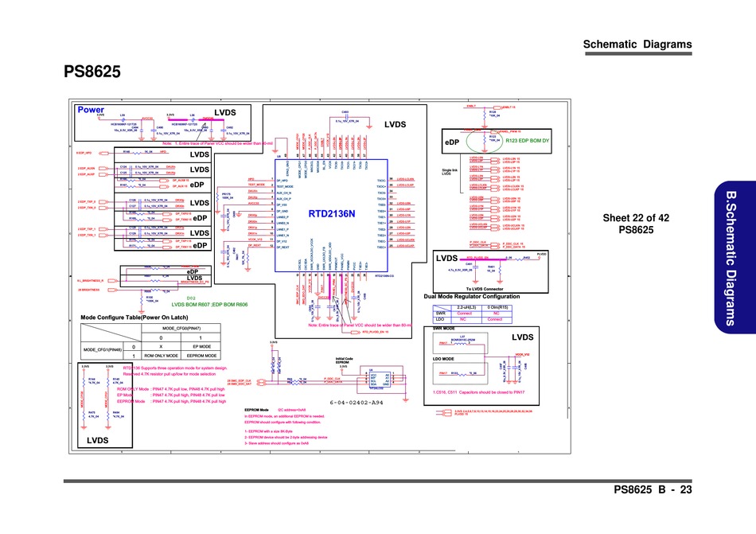Click the 'LDO' row label in regulator table
The image size is (756, 534).
pyautogui.click(x=440, y=319)
